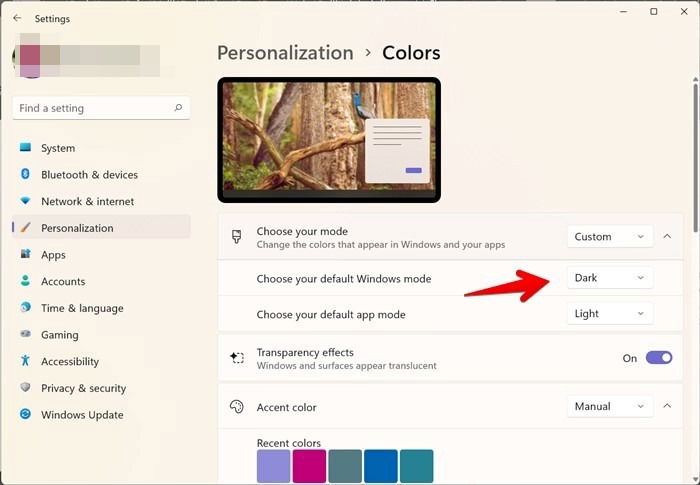
Task: Open the Choose your mode Custom dropdown
Action: pyautogui.click(x=610, y=237)
